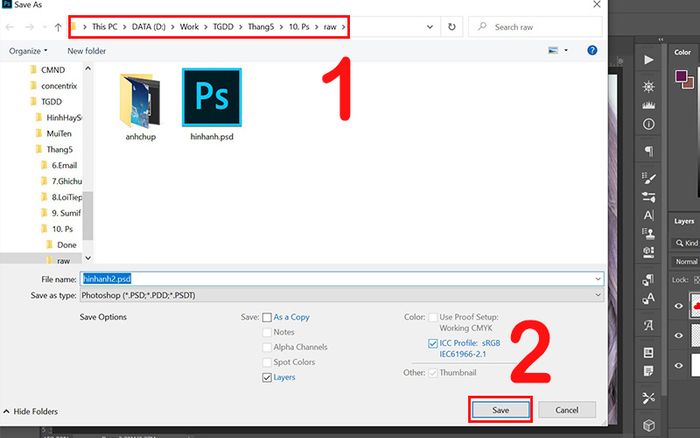Open the Organize dropdown menu
The height and width of the screenshot is (438, 700).
tap(28, 51)
